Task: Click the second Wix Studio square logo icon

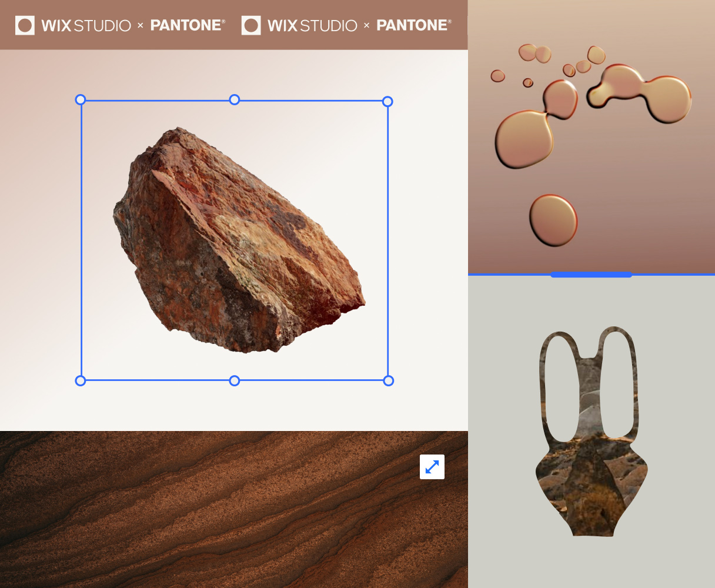Action: [251, 25]
